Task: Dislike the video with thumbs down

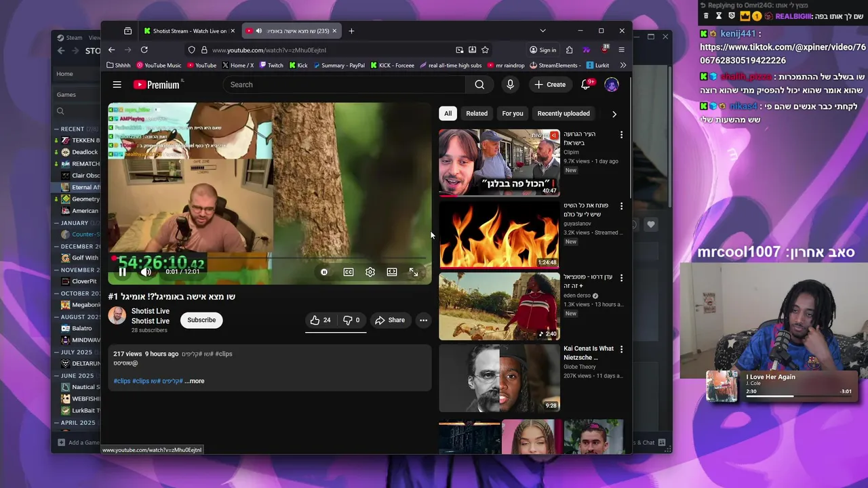Action: 351,320
